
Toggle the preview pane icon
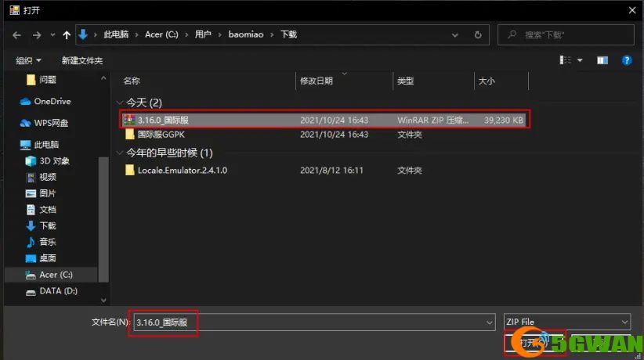click(602, 60)
